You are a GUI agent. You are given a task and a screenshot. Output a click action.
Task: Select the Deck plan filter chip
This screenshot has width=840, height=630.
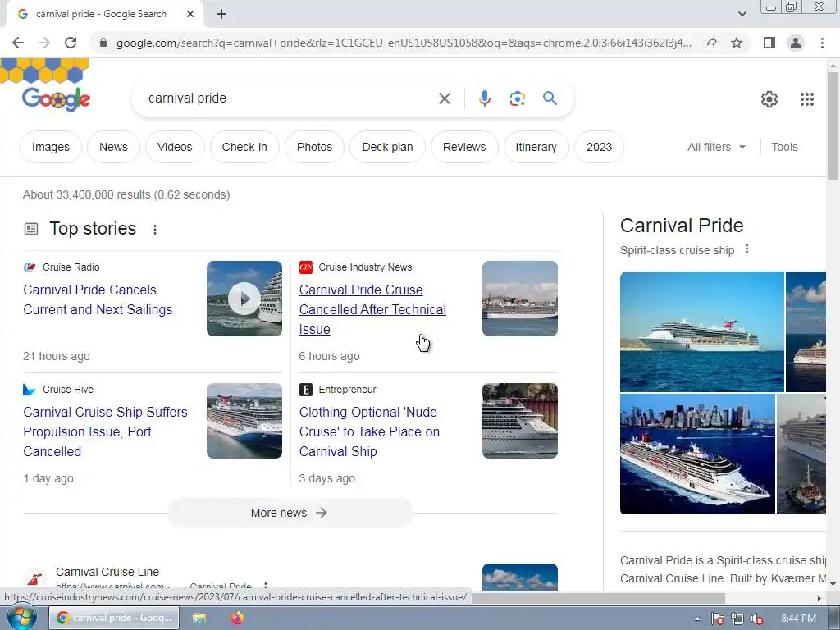click(387, 147)
